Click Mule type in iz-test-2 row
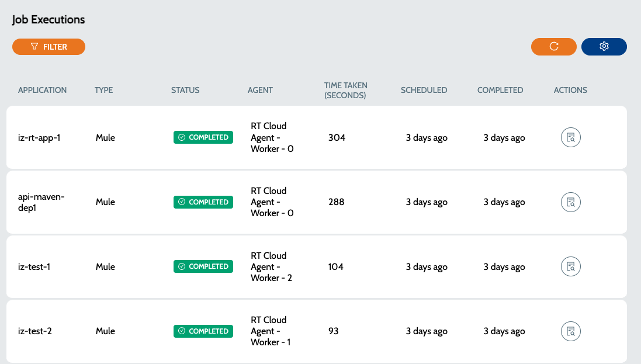This screenshot has width=641, height=364. (x=105, y=331)
